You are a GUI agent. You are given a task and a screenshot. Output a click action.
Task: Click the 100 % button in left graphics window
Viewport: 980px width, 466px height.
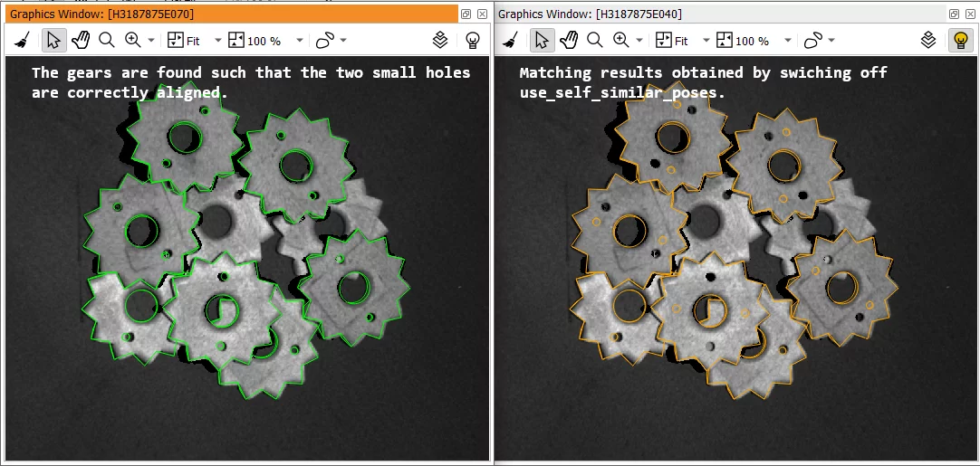point(255,41)
